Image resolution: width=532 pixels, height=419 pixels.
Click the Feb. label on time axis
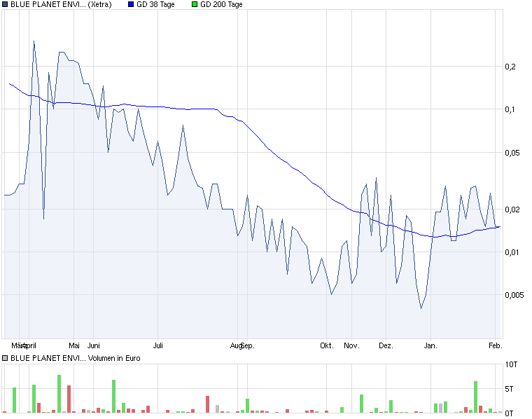coord(495,345)
